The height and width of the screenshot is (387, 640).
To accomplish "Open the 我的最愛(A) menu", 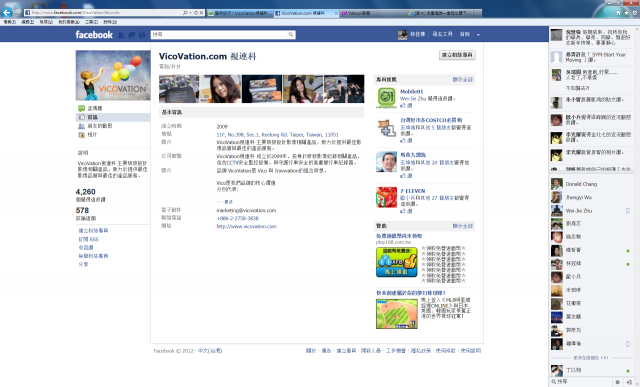I will (69, 22).
